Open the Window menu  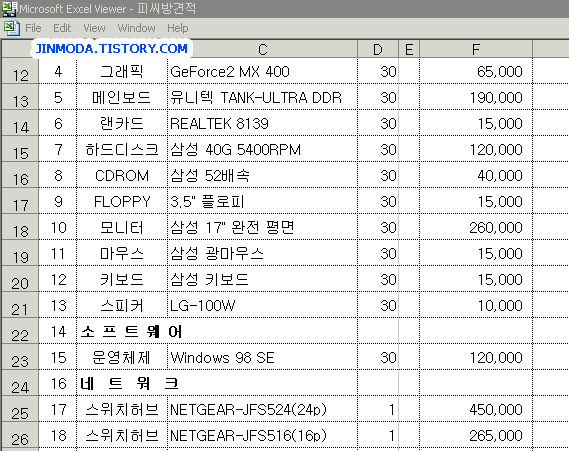136,28
